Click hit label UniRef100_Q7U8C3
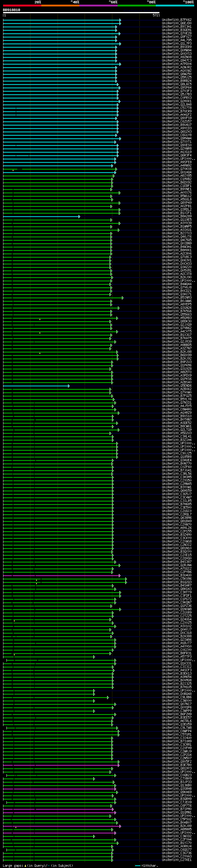Screen dimensions: 197x868 point(177,257)
